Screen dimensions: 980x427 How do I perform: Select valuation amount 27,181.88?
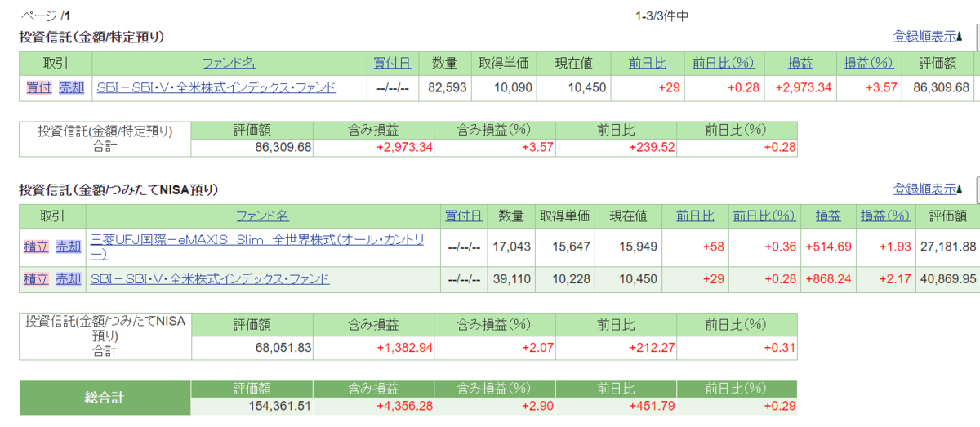pos(947,247)
